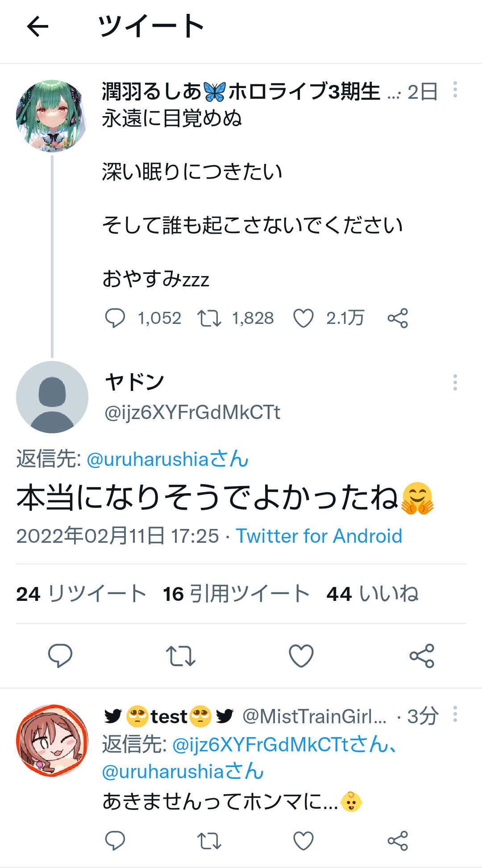Image resolution: width=482 pixels, height=868 pixels.
Task: Reply to test's comment
Action: (115, 841)
